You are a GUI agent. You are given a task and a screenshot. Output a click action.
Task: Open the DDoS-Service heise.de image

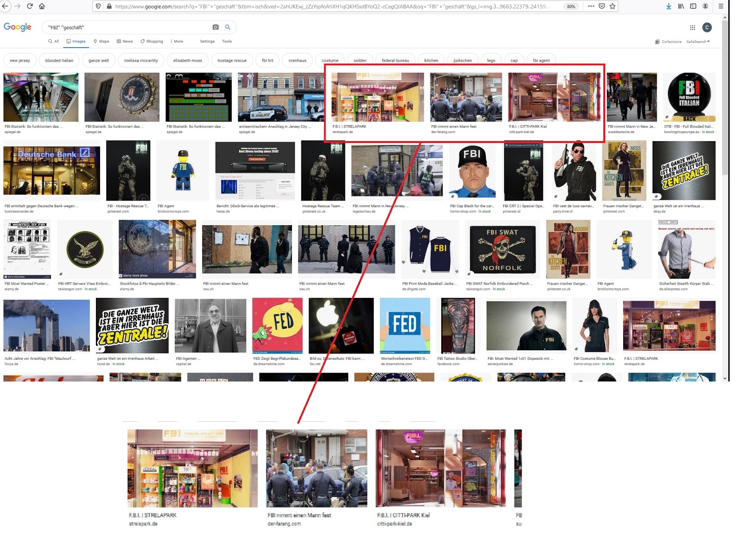[x=255, y=171]
